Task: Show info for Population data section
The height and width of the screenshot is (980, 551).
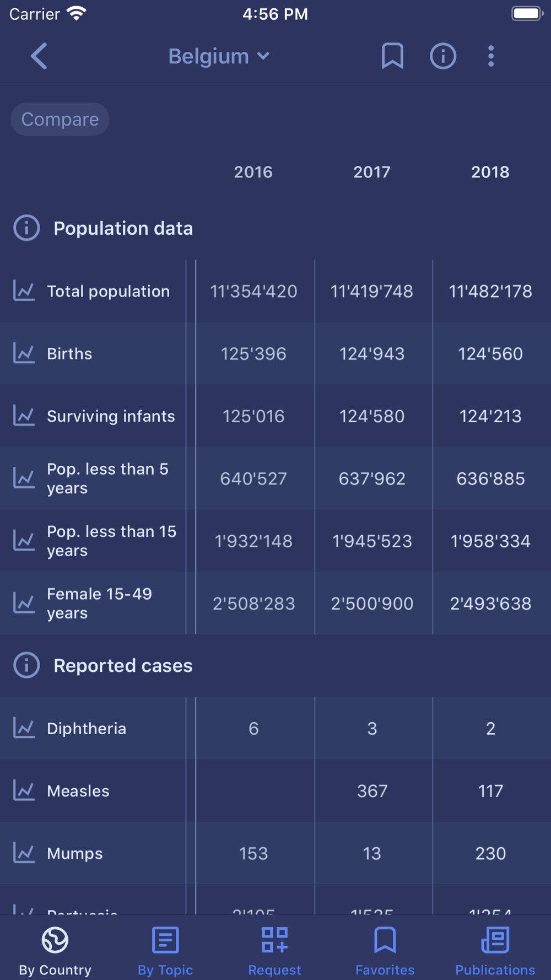Action: point(26,228)
